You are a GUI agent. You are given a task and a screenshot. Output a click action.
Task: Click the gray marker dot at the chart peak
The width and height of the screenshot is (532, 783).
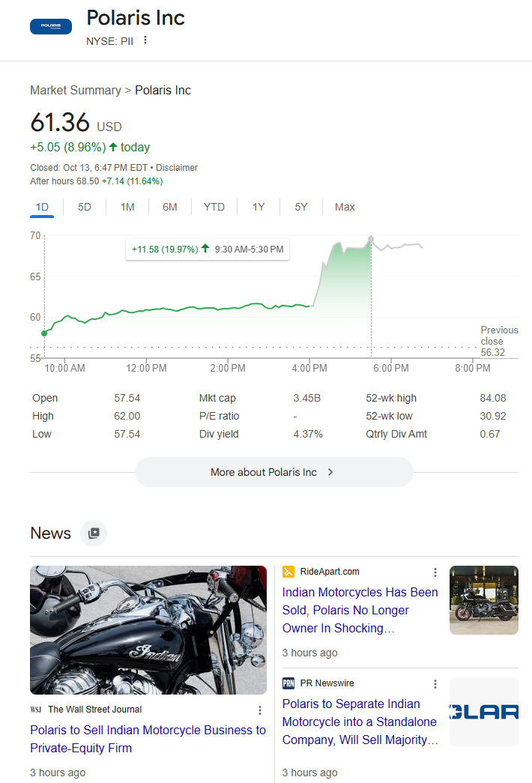371,239
